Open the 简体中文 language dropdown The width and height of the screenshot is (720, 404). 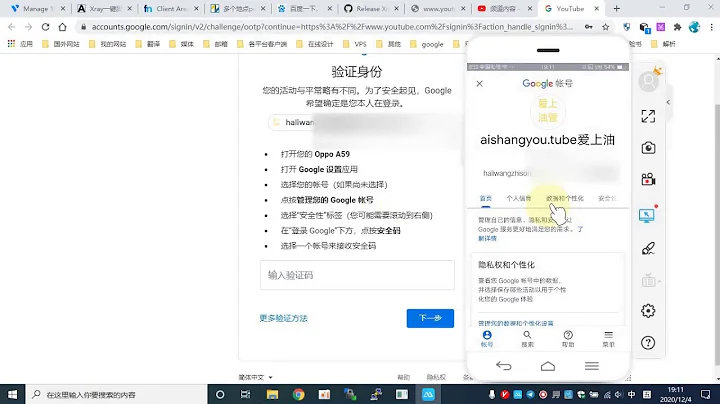click(256, 377)
